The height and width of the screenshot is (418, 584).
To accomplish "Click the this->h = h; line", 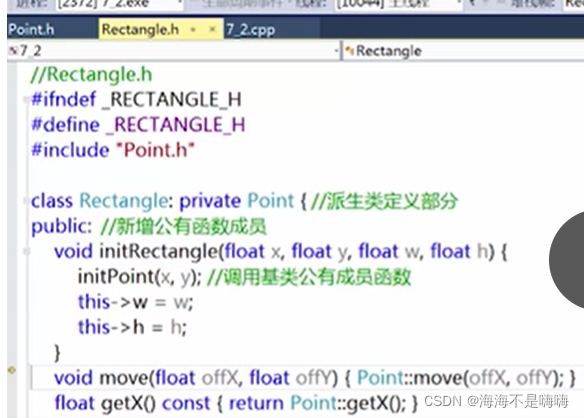I will click(132, 327).
